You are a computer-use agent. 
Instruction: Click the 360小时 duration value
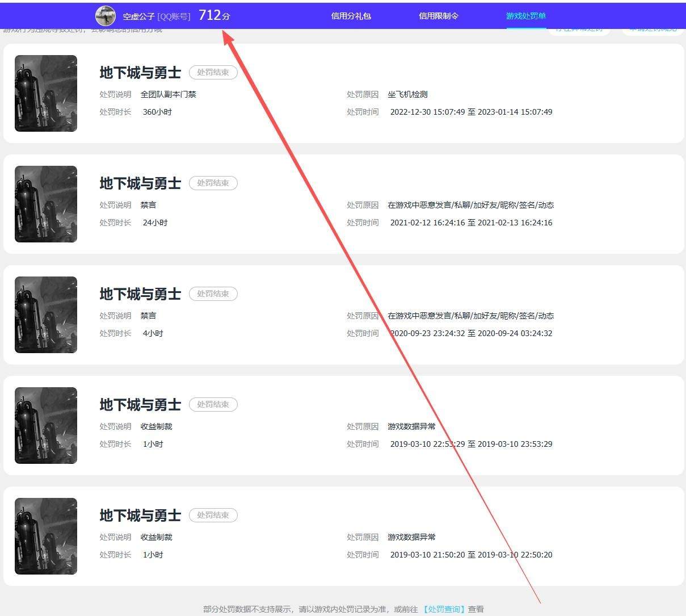click(157, 112)
